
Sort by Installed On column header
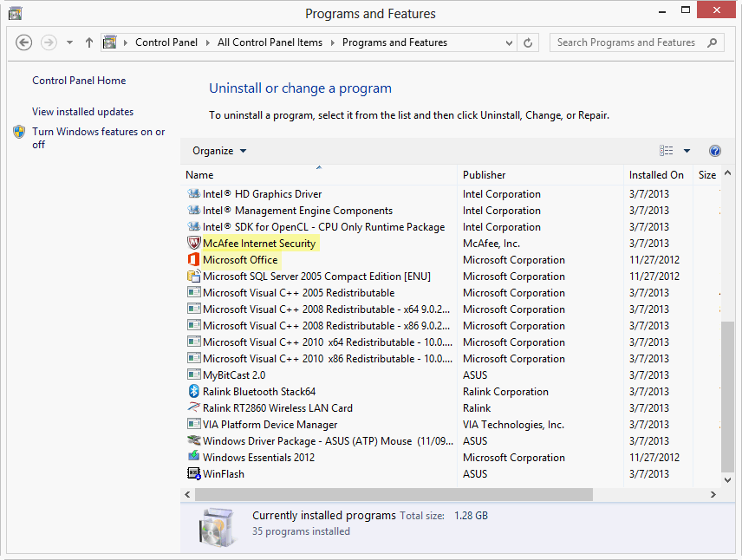pyautogui.click(x=658, y=174)
